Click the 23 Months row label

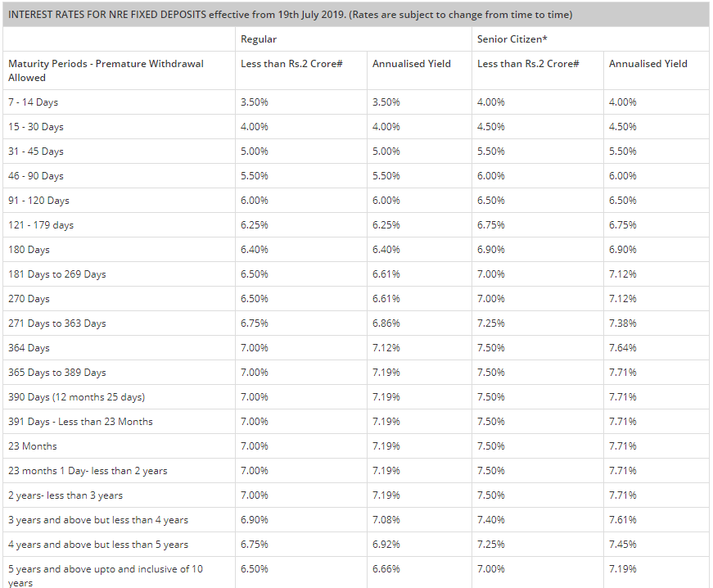coord(33,446)
